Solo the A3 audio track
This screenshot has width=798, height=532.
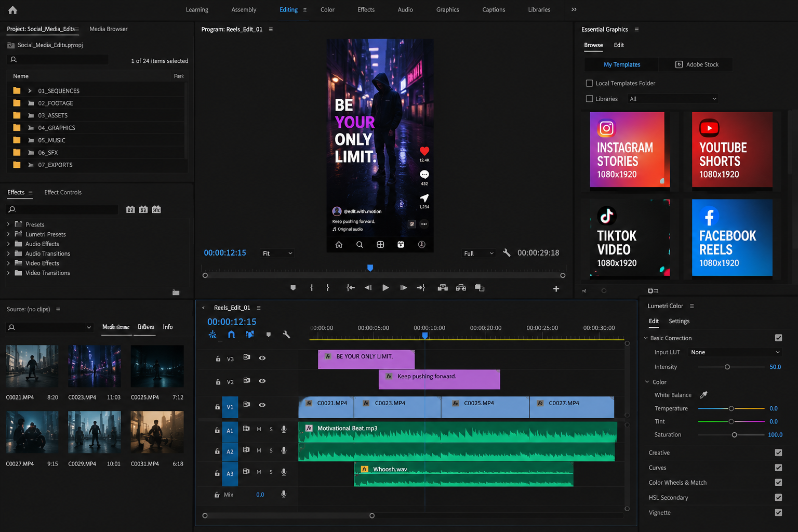271,472
